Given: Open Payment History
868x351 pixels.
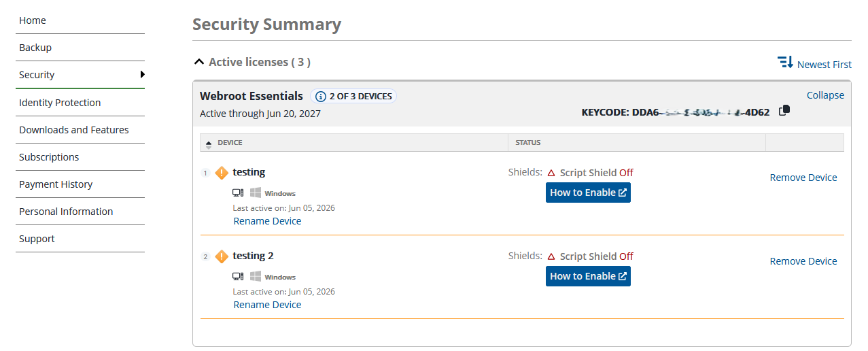Looking at the screenshot, I should click(56, 184).
